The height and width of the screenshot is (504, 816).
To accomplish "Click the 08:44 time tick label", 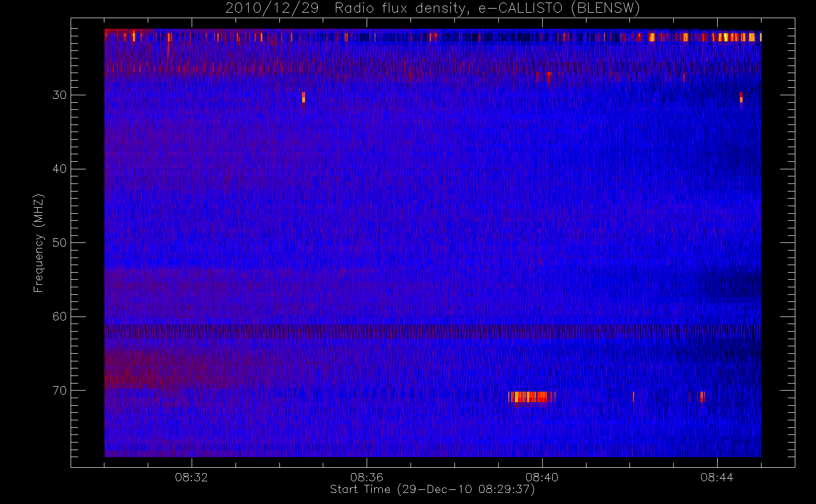I will coord(717,477).
